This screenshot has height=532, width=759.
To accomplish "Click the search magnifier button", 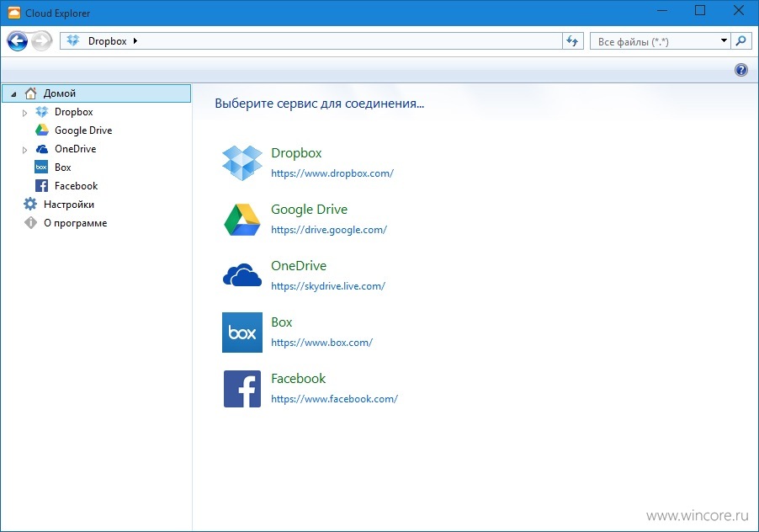I will [740, 41].
